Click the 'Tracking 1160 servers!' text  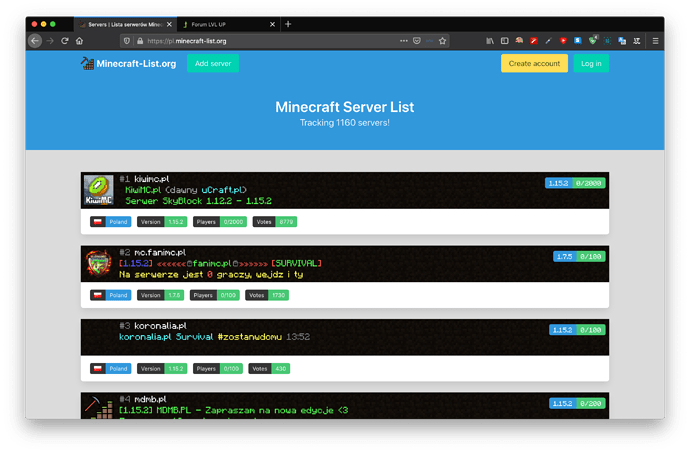tap(345, 123)
